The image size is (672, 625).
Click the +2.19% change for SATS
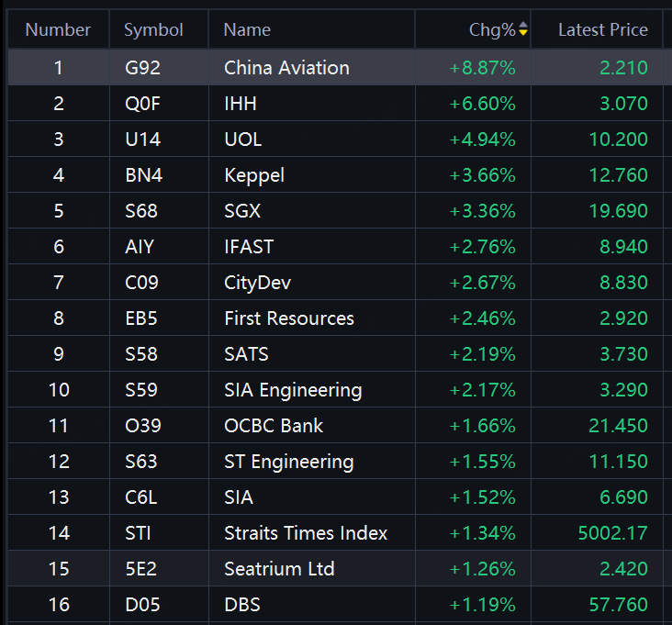coord(482,354)
